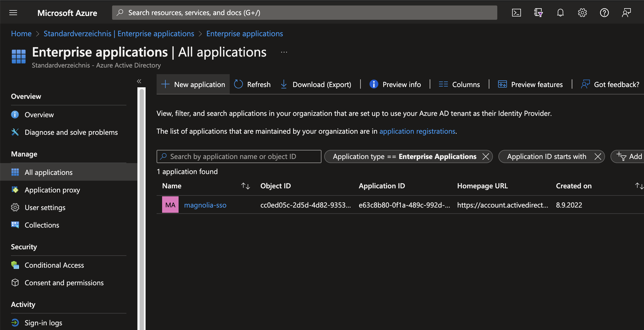Collapse the sidebar with double chevron
This screenshot has width=644, height=330.
click(x=139, y=81)
